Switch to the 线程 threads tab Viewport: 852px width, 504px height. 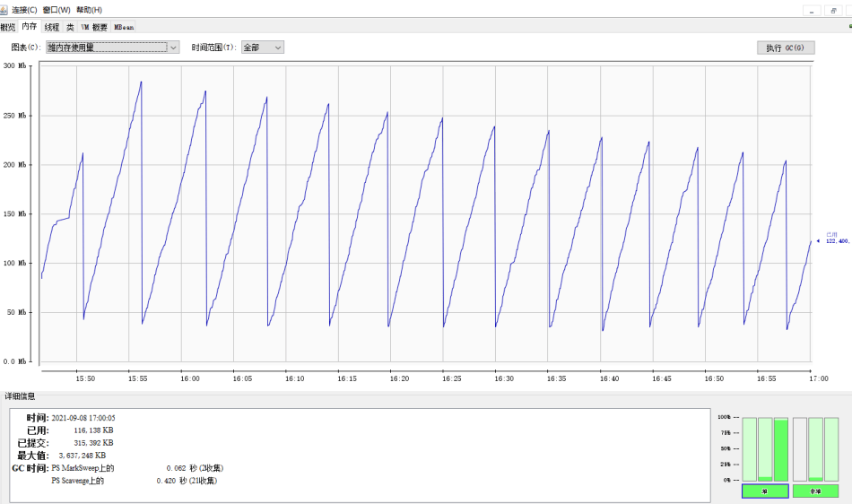pos(52,27)
